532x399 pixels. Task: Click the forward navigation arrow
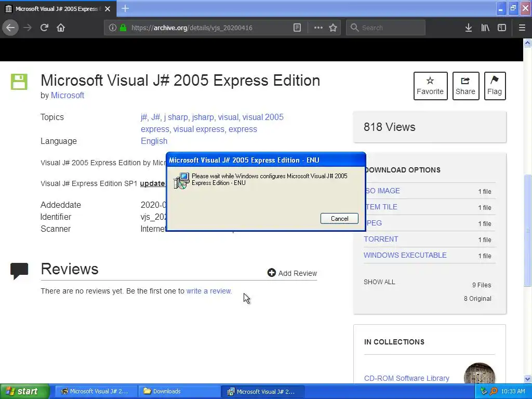point(28,28)
